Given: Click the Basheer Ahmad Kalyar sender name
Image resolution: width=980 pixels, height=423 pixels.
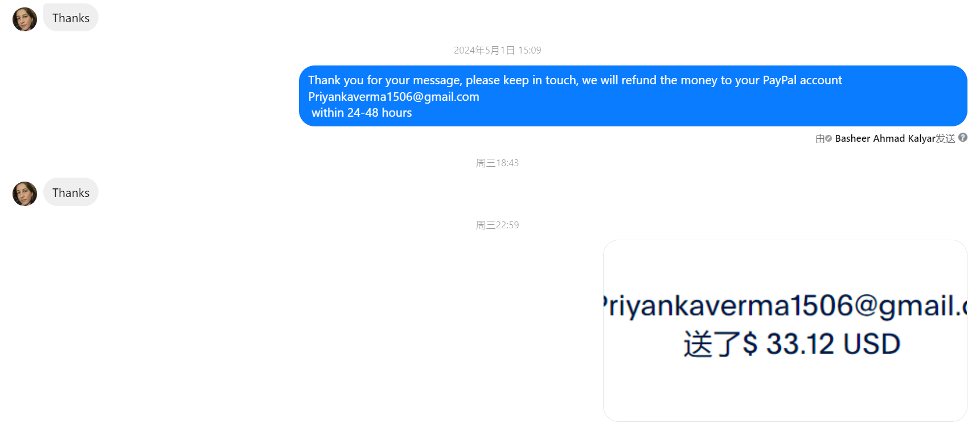Looking at the screenshot, I should tap(885, 138).
